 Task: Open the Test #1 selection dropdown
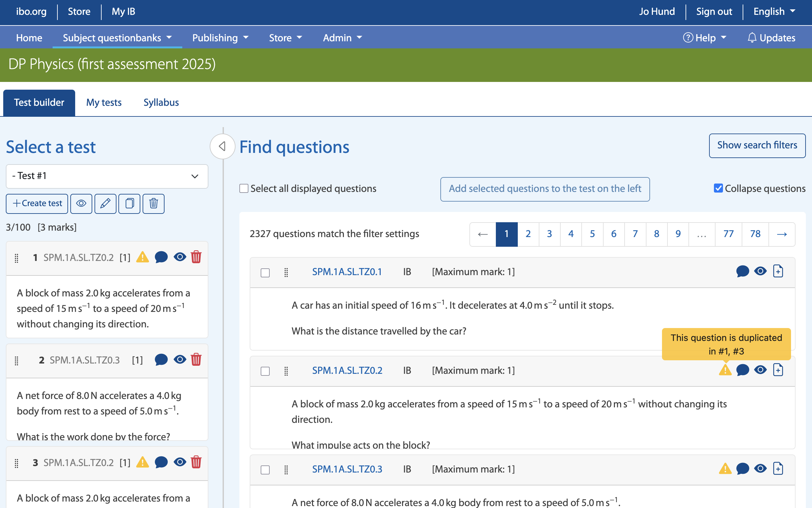107,176
